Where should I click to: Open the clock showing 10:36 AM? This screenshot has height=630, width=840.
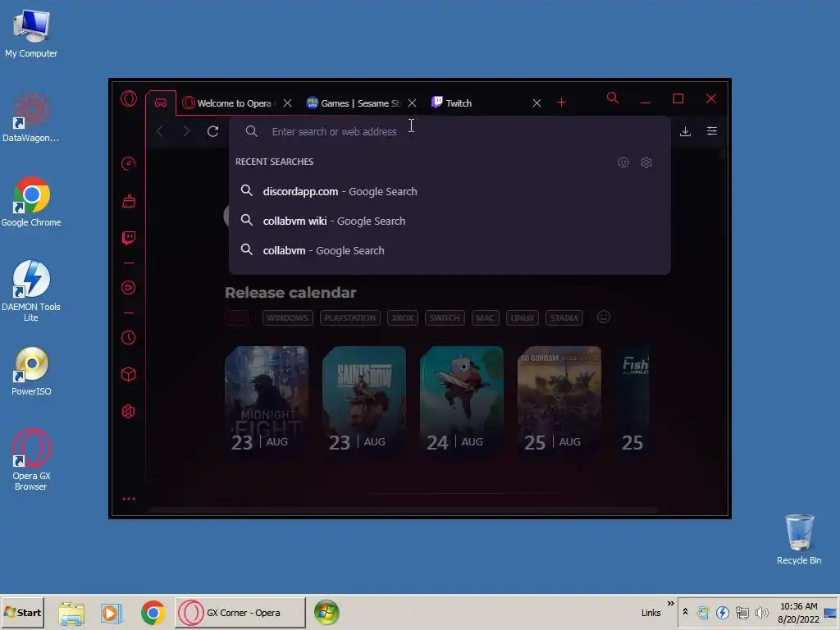point(799,606)
